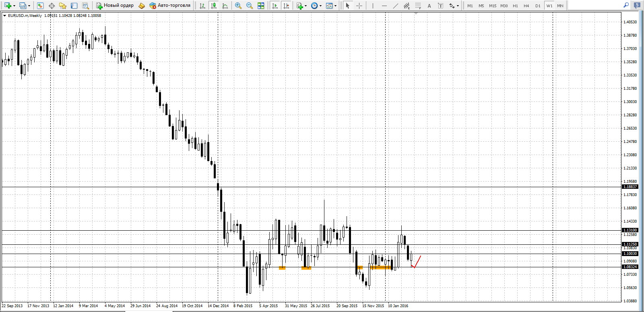This screenshot has height=312, width=644.
Task: Click the 10 Jan 2016 date label
Action: coord(398,306)
